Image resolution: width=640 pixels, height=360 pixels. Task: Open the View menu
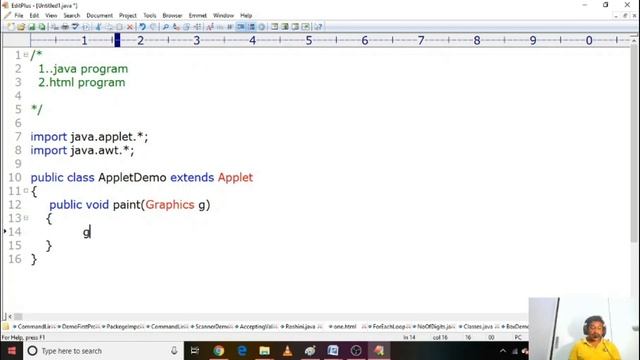coord(51,16)
